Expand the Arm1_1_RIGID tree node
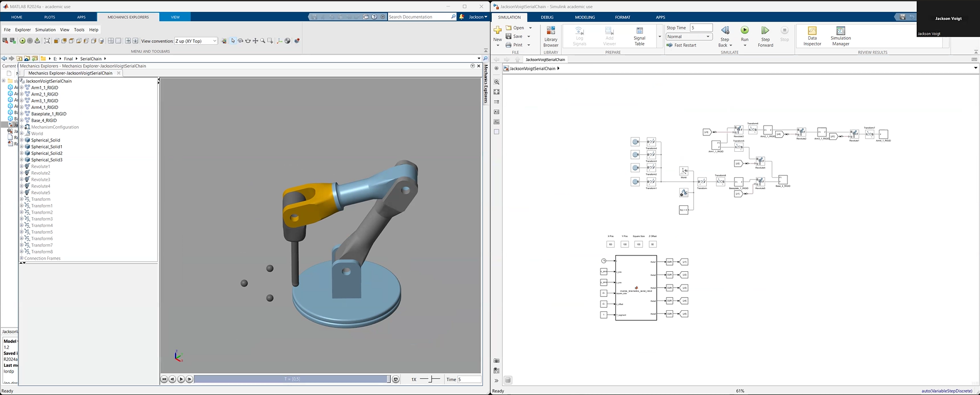 22,87
